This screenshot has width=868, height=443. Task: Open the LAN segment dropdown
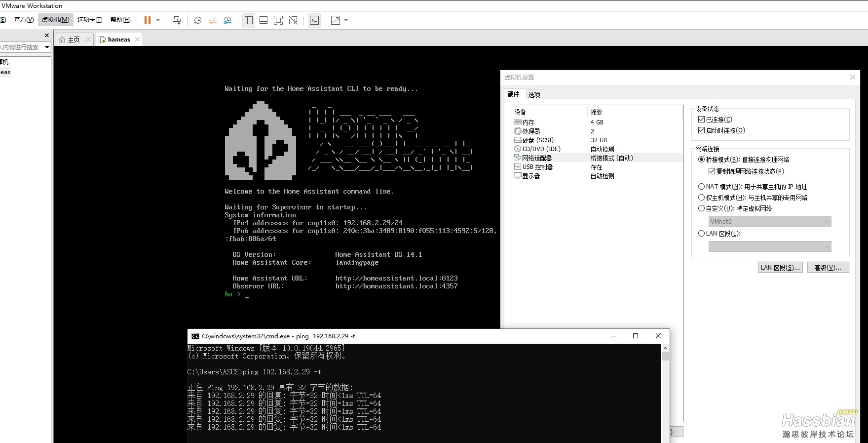[x=770, y=246]
